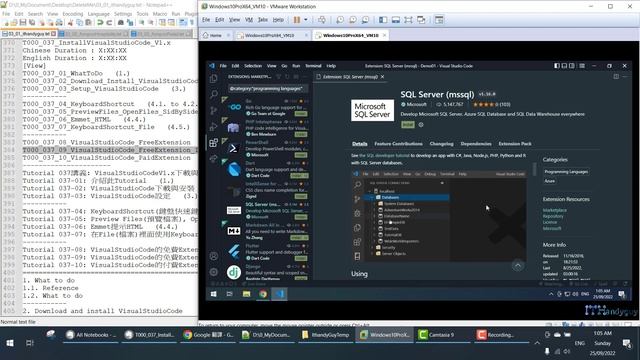Click Notepad++ print toolbar icon
Image resolution: width=640 pixels, height=360 pixels.
click(x=59, y=22)
